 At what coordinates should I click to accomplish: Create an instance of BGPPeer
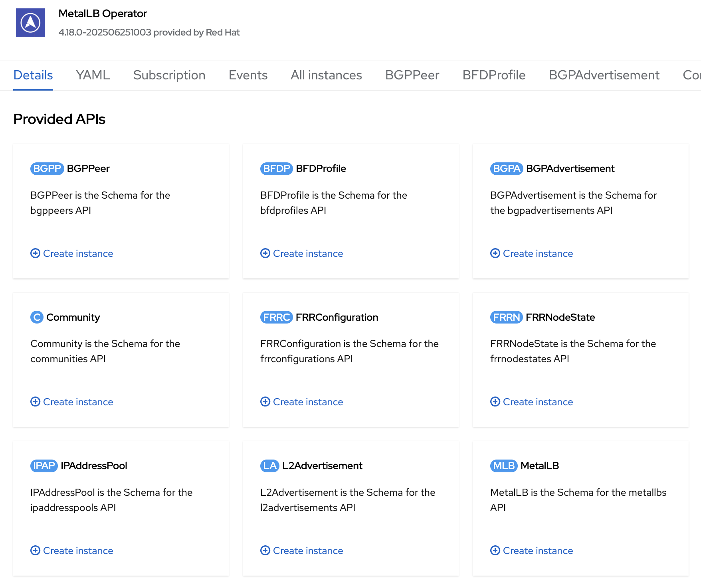pos(78,253)
